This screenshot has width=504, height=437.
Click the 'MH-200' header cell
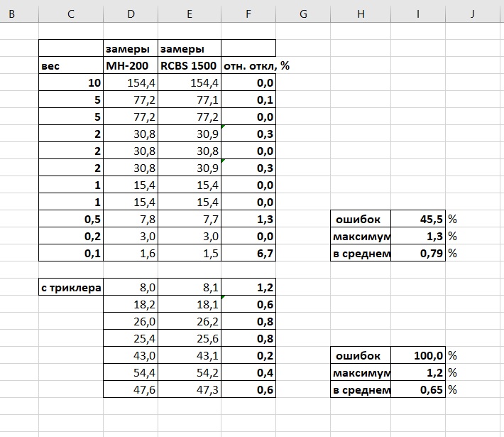[x=131, y=66]
